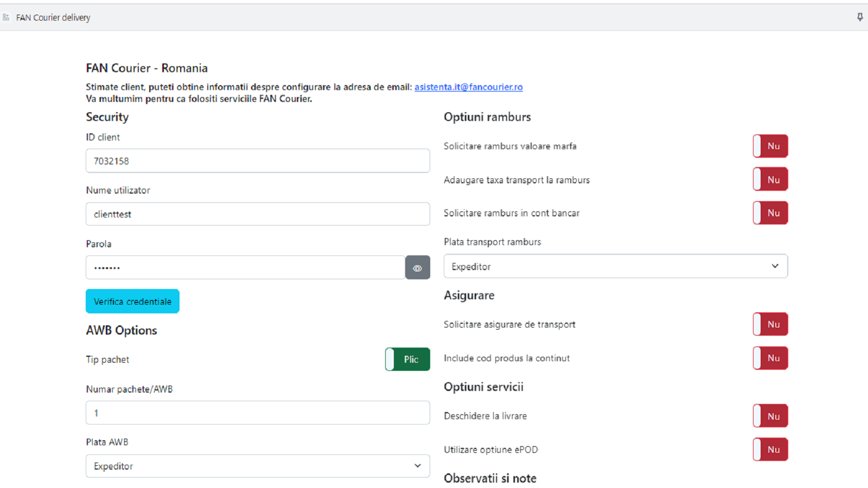Screen dimensions: 868x488
Task: Focus the ID client input field
Action: [x=258, y=161]
